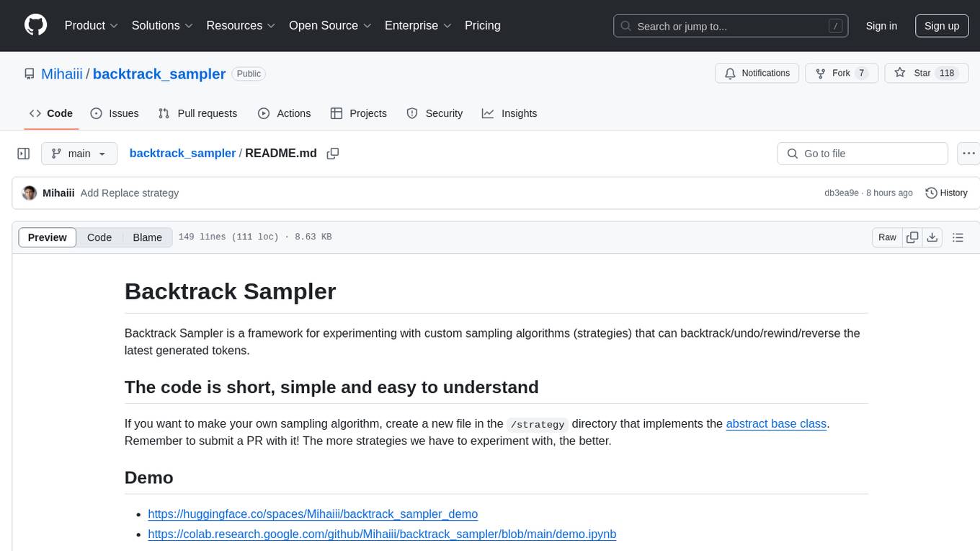980x551 pixels.
Task: Open the main branch selector dropdown
Action: (79, 154)
